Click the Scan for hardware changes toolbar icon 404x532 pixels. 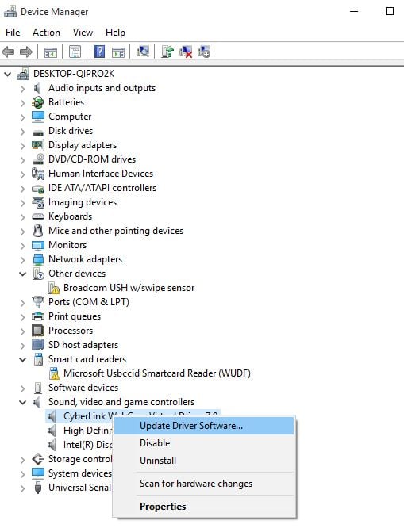(x=143, y=52)
